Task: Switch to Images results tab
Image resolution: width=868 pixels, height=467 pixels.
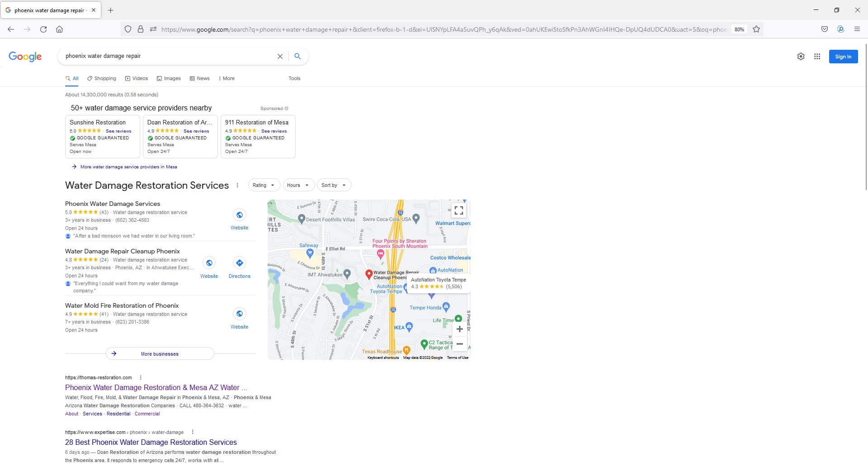Action: click(x=169, y=78)
